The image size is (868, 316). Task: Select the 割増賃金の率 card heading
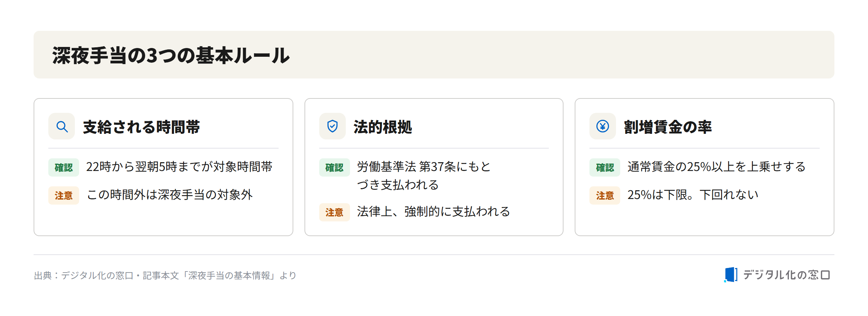668,127
